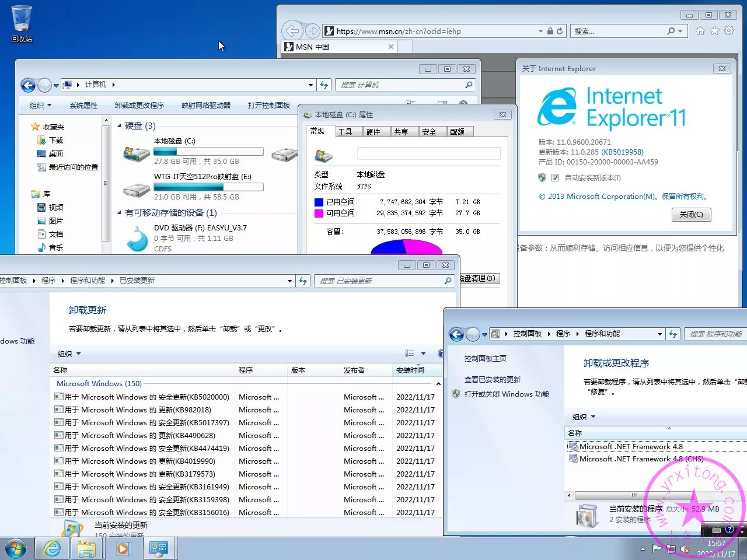This screenshot has height=560, width=747.
Task: Close the MSN 中国 tab
Action: [391, 47]
